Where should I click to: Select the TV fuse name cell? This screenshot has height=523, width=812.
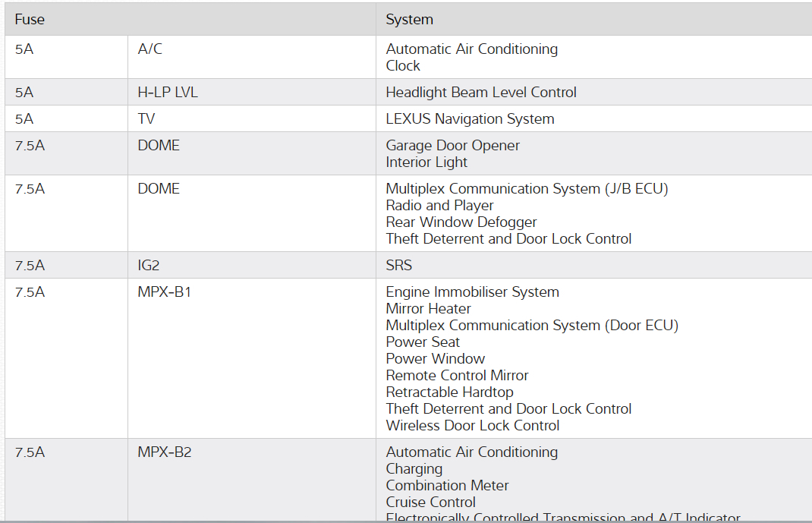click(146, 119)
